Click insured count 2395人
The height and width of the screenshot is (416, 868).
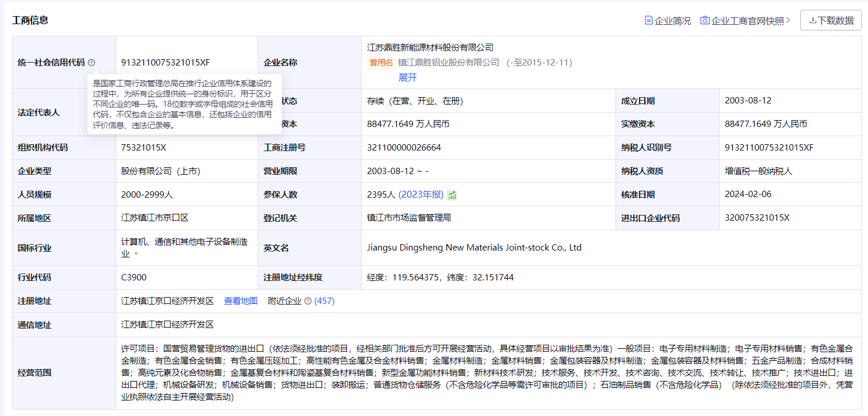click(381, 195)
